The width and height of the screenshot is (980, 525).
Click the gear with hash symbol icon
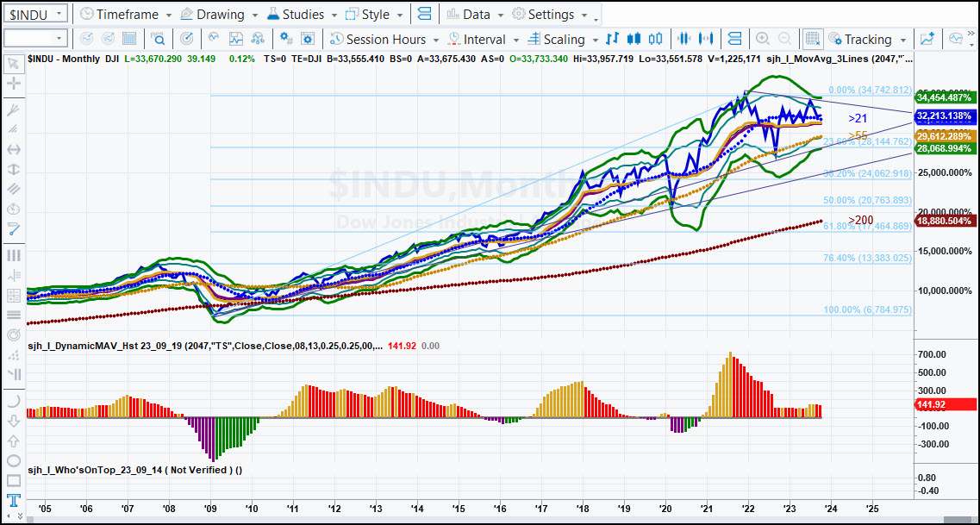click(286, 39)
